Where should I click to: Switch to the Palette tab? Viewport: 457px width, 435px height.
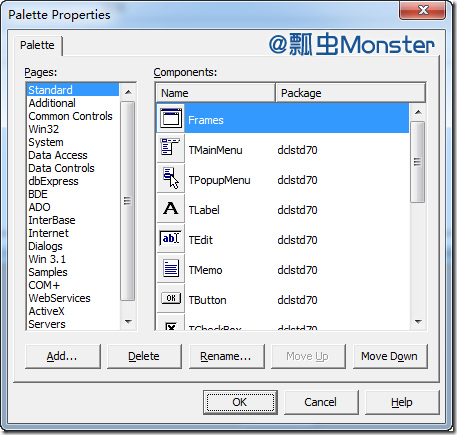click(37, 45)
